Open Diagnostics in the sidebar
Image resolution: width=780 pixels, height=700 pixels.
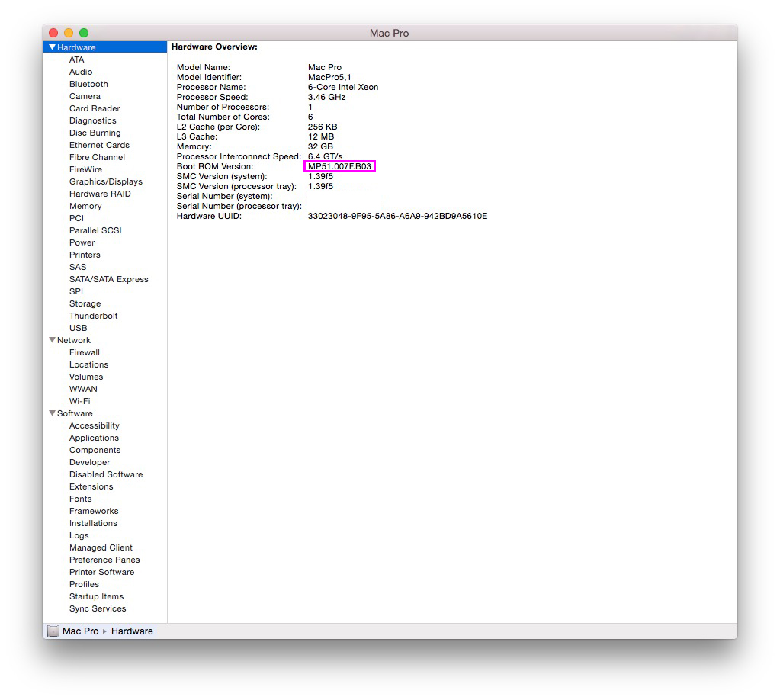coord(92,120)
